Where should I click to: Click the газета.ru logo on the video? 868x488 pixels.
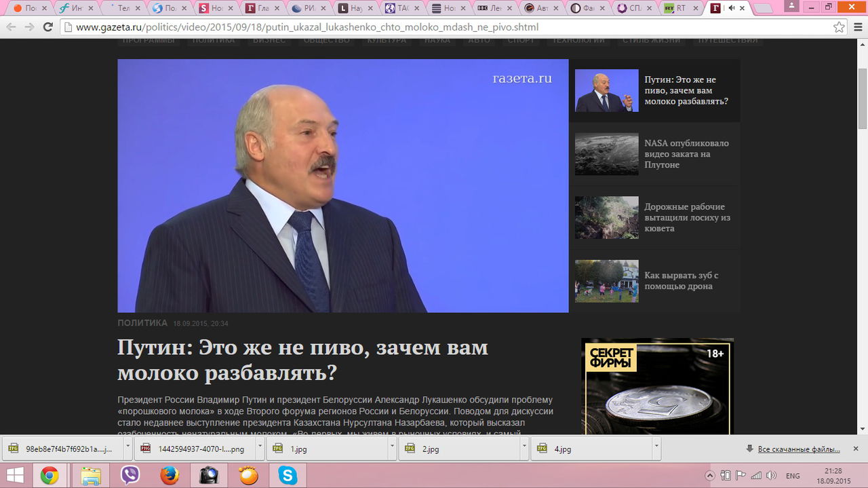(x=522, y=79)
